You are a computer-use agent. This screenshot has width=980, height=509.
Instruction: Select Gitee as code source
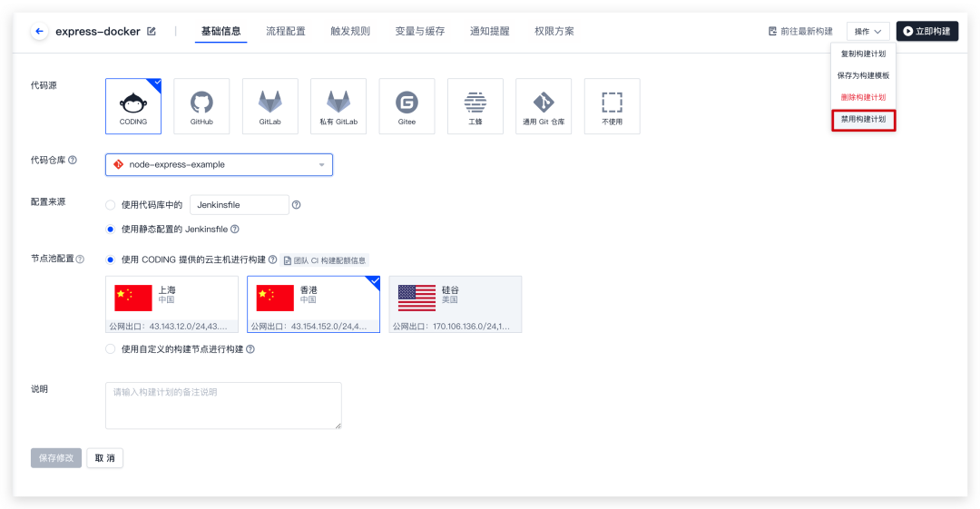pos(407,106)
